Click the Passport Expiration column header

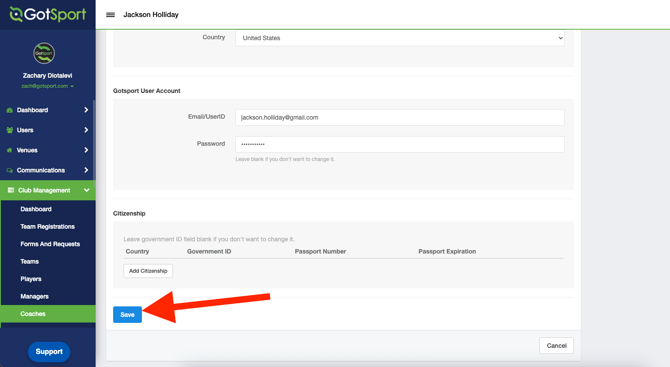point(447,252)
